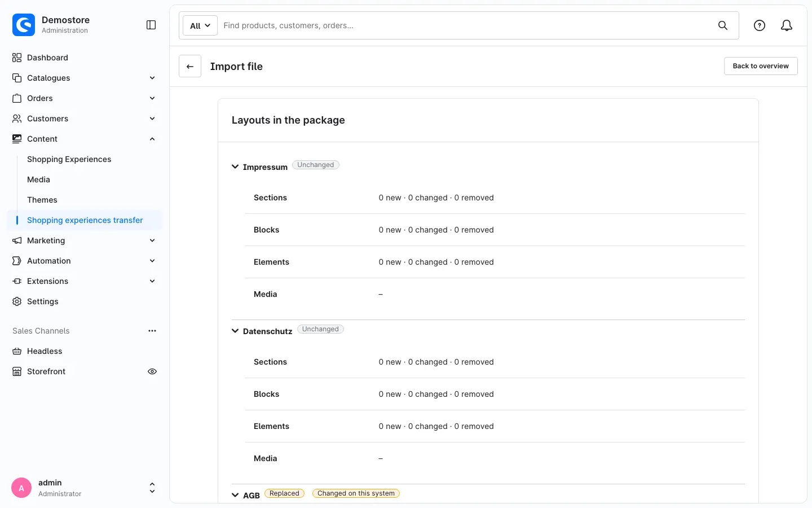Open Settings menu item

[x=85, y=301]
